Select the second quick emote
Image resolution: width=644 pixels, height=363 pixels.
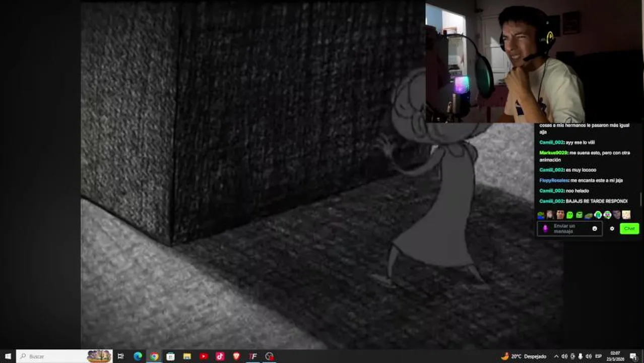coord(550,215)
